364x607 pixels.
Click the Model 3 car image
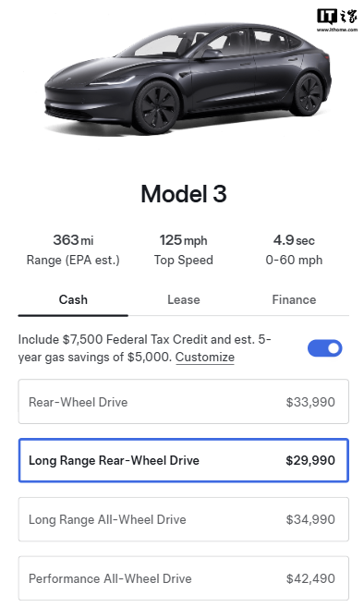coord(188,78)
